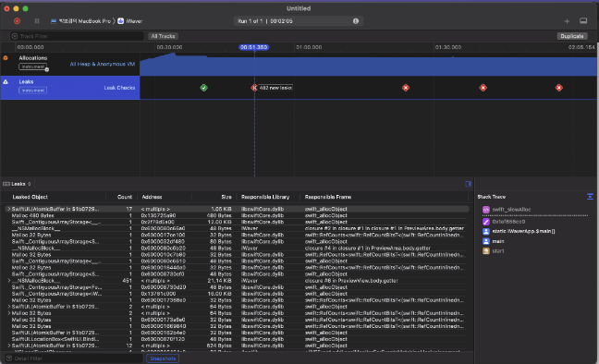
Task: Select address 0x2f78d5a00 cell
Action: (158, 222)
